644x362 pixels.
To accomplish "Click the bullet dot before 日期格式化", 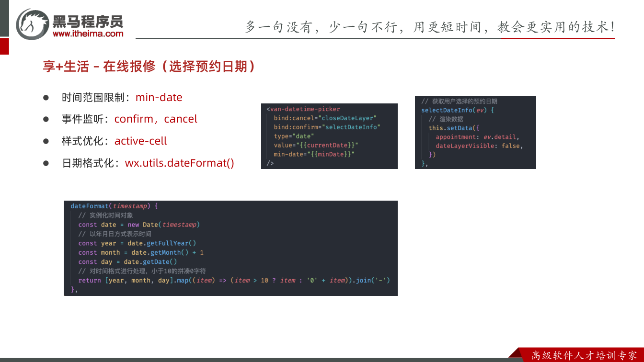I will 46,163.
